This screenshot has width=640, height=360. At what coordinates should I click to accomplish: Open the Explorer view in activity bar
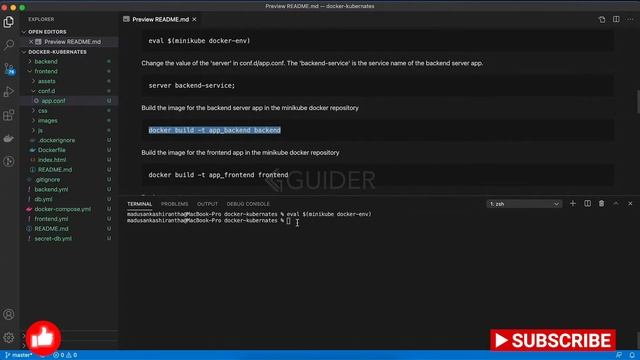(9, 22)
